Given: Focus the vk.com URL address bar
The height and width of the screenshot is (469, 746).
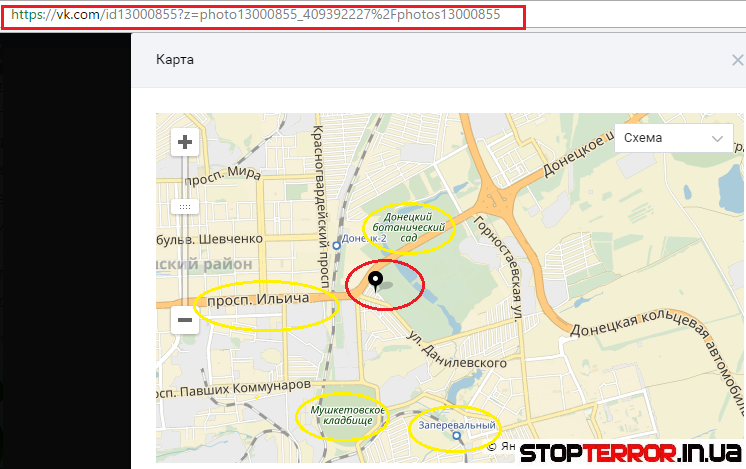Looking at the screenshot, I should (260, 16).
